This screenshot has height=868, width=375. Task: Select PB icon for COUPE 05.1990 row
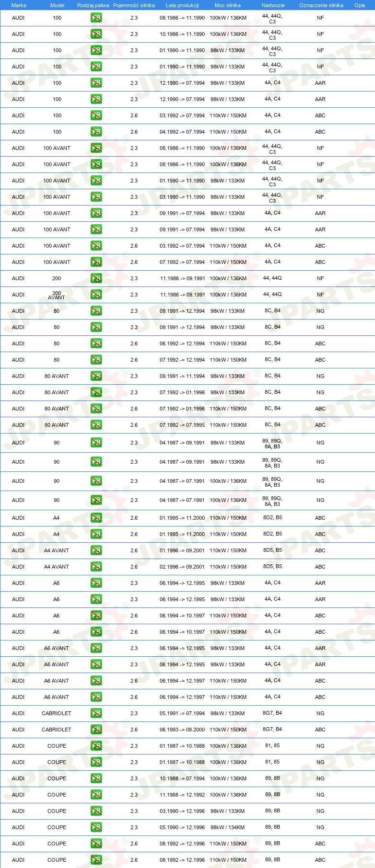[96, 827]
